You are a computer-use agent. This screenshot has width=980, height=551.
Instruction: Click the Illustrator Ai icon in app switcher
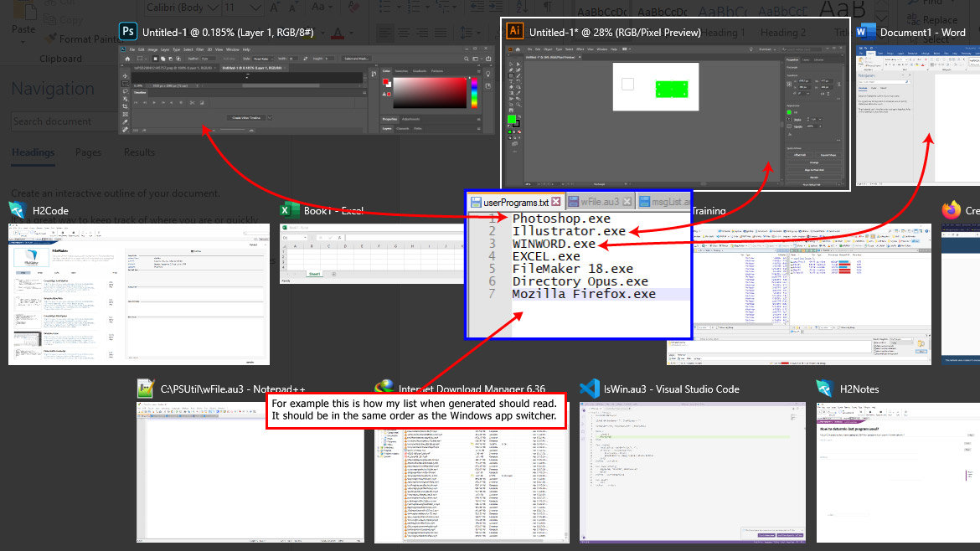[514, 31]
